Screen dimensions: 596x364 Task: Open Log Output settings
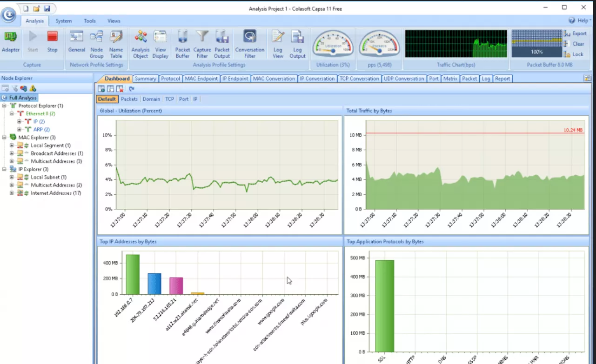(x=297, y=45)
